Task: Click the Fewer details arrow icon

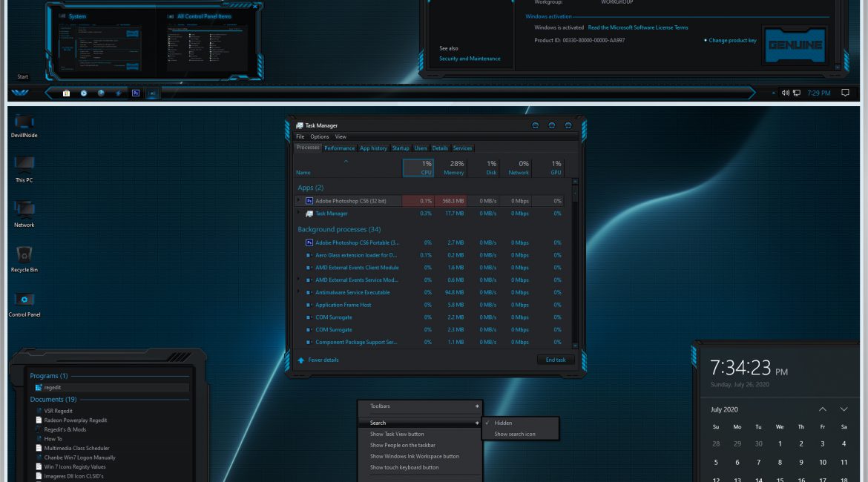Action: pyautogui.click(x=301, y=360)
